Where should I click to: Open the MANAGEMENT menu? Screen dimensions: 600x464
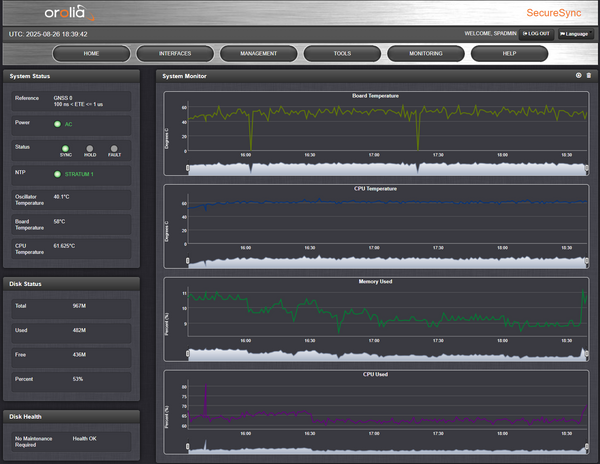[259, 54]
